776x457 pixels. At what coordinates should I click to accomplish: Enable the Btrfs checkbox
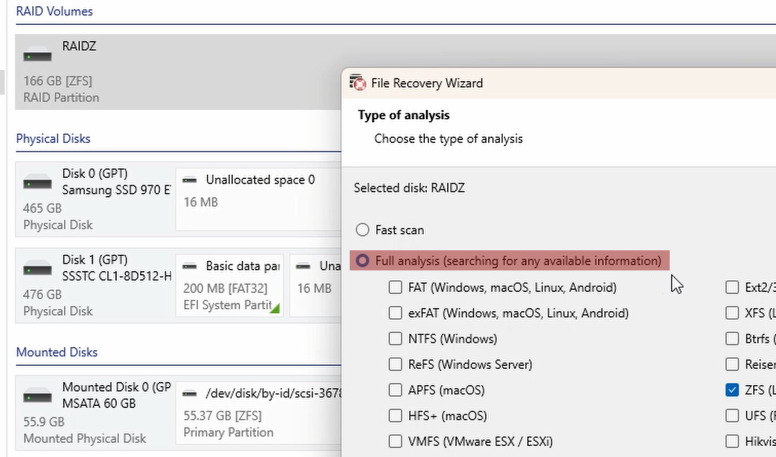pyautogui.click(x=732, y=339)
